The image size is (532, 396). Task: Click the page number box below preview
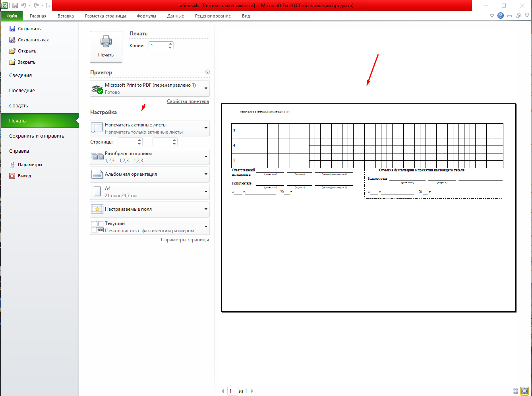233,391
